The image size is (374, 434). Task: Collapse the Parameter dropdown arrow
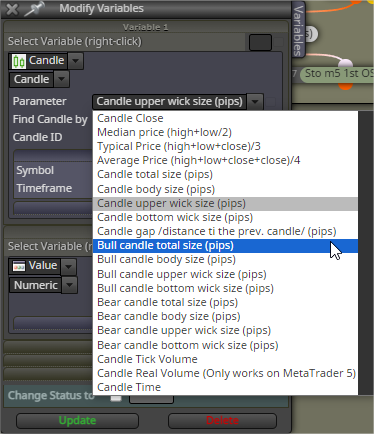pos(255,102)
